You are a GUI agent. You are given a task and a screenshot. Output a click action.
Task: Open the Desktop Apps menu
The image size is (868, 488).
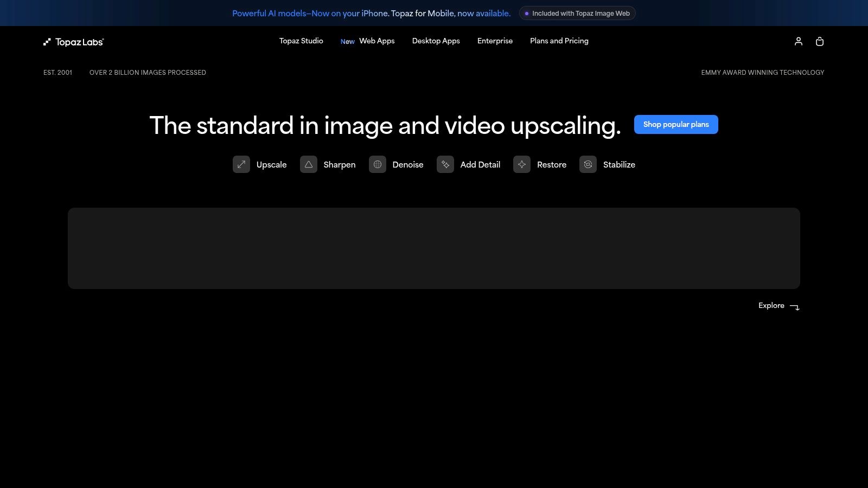[436, 41]
